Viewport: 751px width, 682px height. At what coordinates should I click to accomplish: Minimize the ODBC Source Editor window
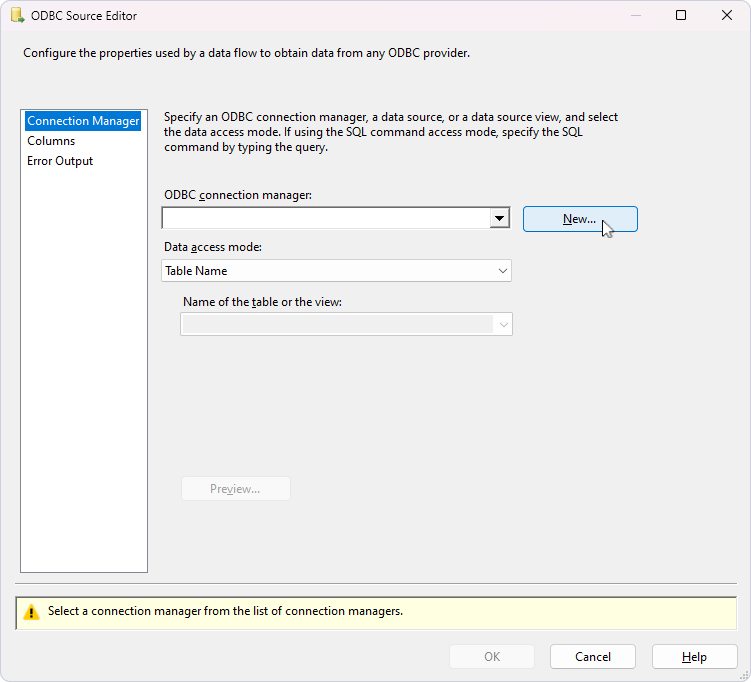(x=634, y=16)
